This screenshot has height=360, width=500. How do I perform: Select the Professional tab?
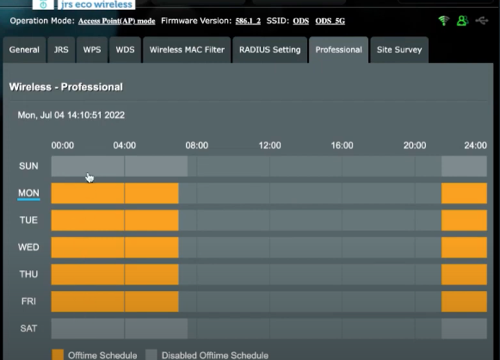click(339, 50)
